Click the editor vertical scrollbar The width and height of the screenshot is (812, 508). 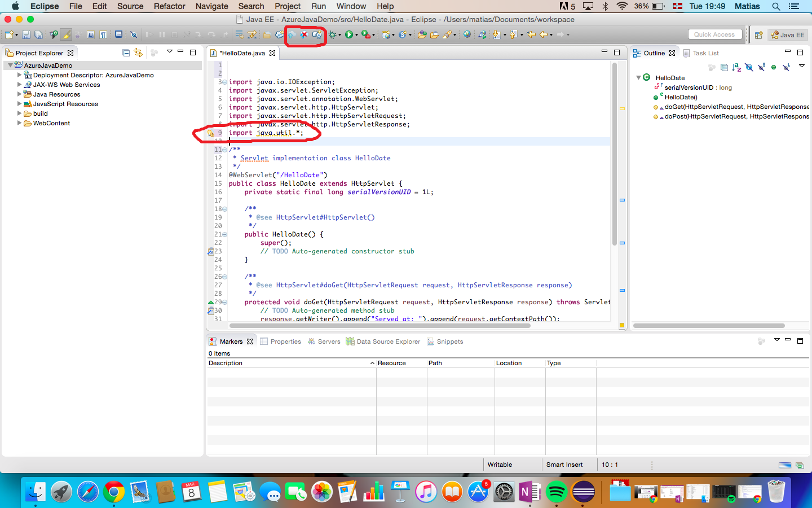(614, 154)
